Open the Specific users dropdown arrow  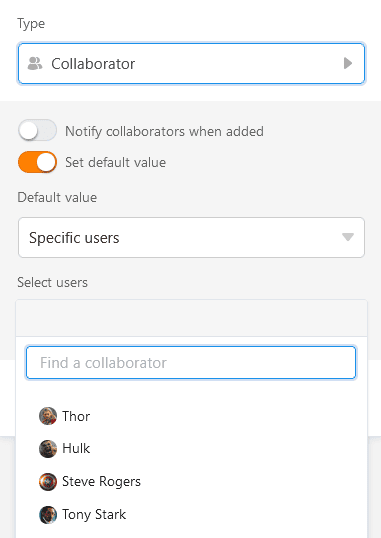pos(348,237)
